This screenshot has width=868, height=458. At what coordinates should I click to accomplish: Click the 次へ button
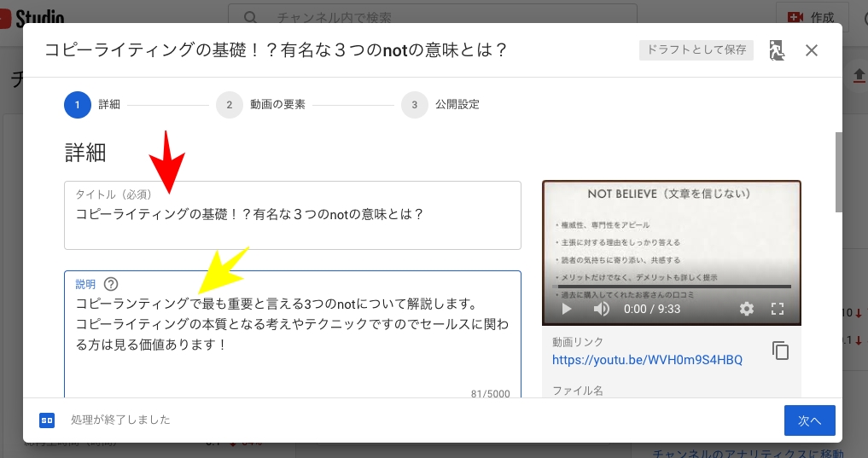pyautogui.click(x=809, y=420)
